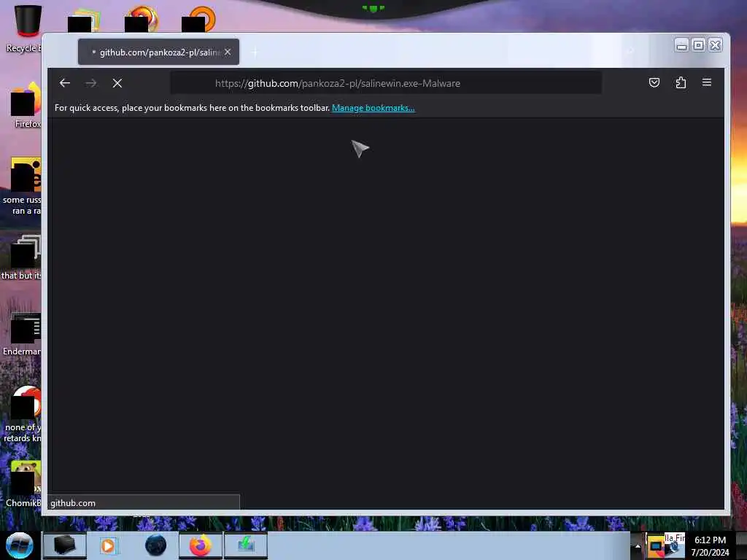
Task: Open the Manage bookmarks link
Action: pos(373,108)
